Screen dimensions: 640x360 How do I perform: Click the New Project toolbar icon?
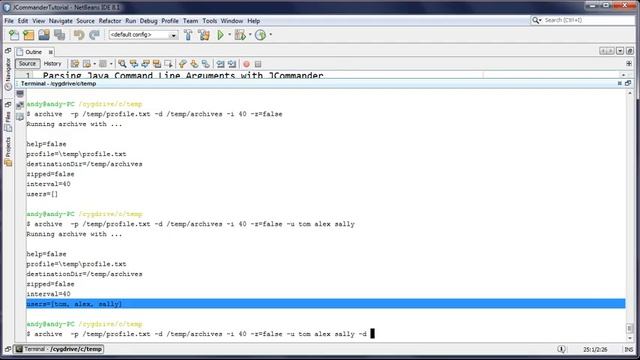29,35
